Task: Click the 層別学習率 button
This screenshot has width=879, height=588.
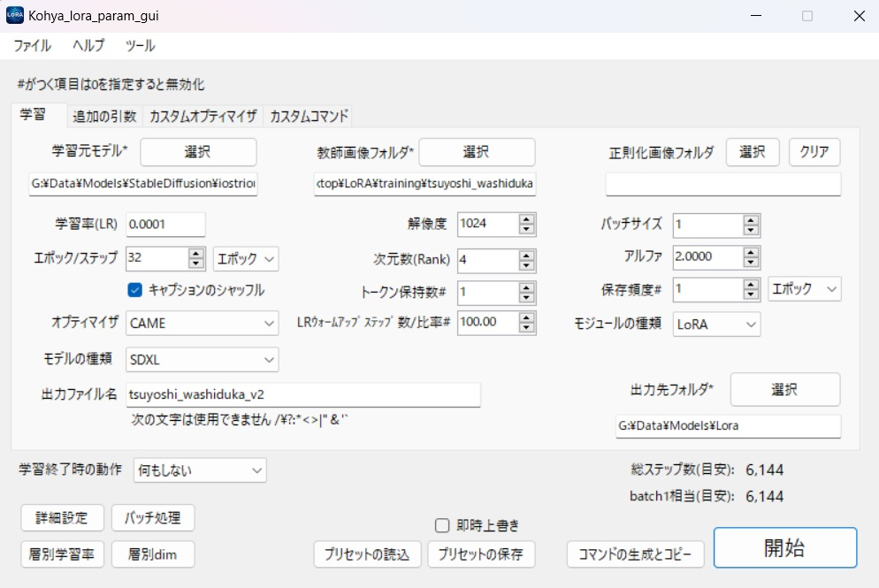Action: 62,554
